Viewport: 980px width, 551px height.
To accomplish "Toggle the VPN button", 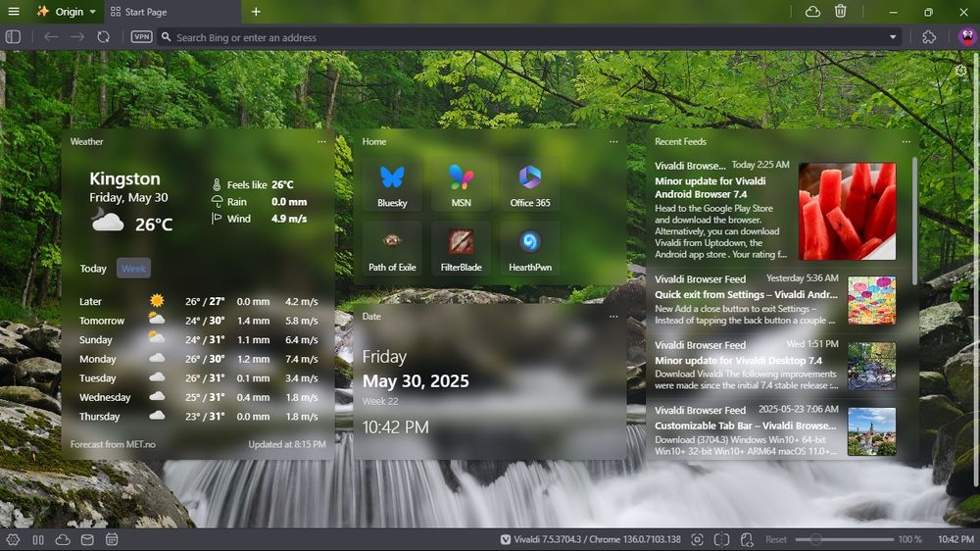I will coord(142,37).
